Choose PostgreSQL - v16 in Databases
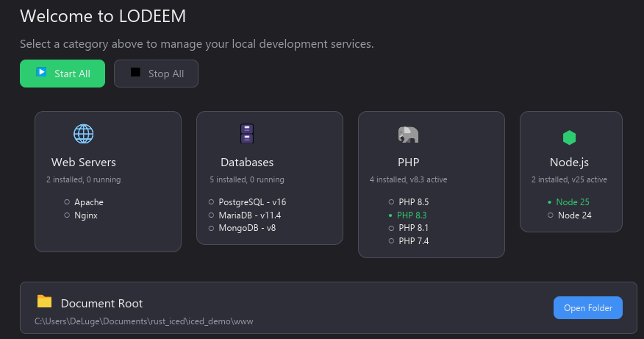 click(x=251, y=201)
